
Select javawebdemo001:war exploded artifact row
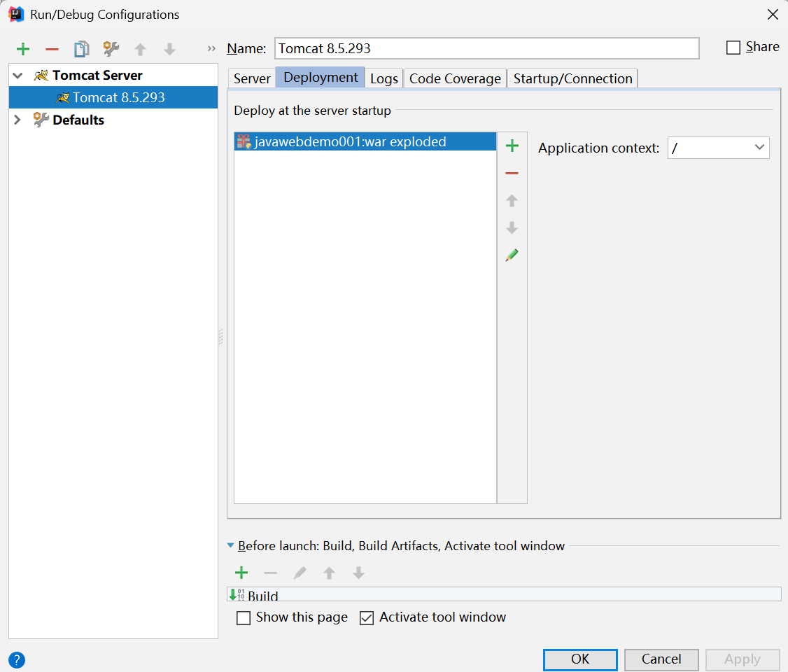click(365, 141)
